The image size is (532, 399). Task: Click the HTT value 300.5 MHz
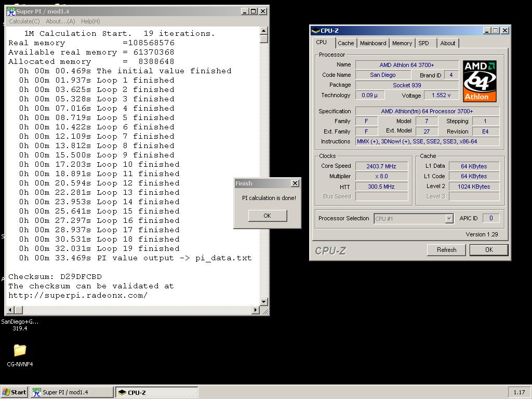click(381, 187)
